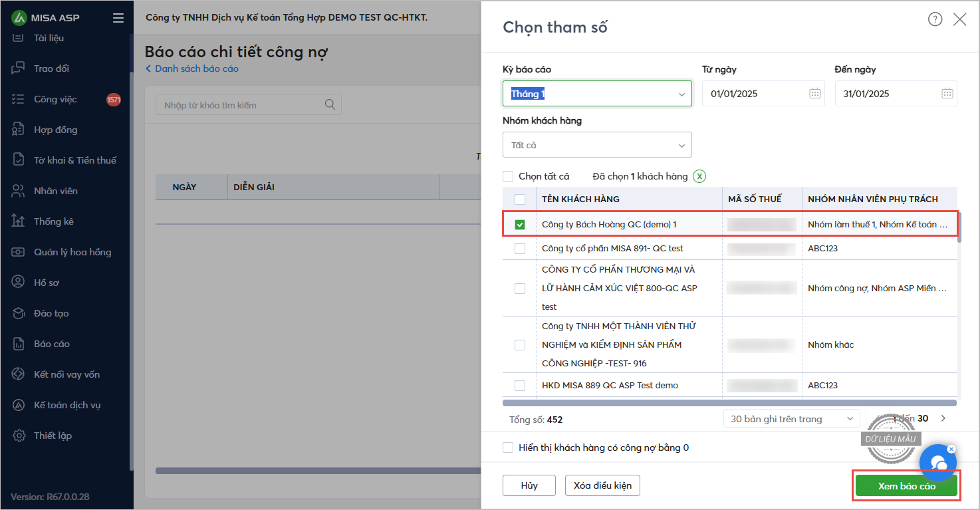Click the Tờ khai & Tiền thuế icon
Screen dimensions: 980x510
coord(18,160)
